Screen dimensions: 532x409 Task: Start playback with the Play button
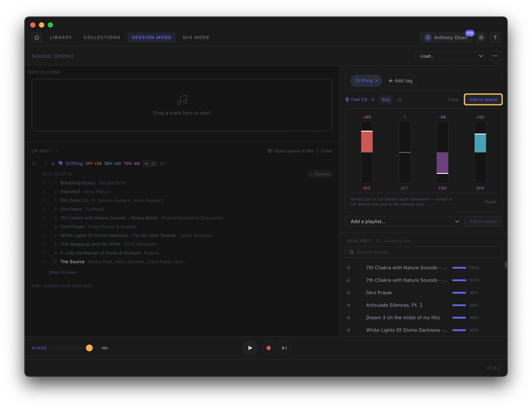(250, 348)
